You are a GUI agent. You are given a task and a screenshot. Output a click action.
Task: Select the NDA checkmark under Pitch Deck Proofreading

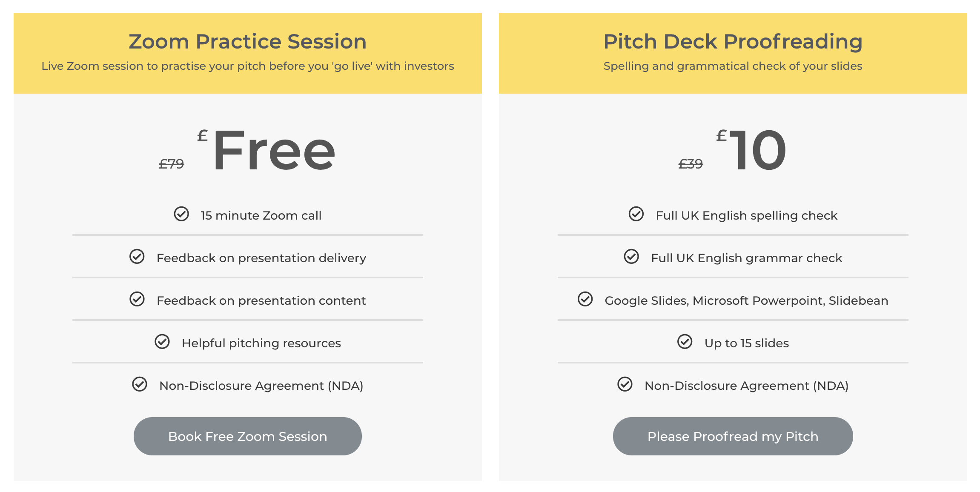pyautogui.click(x=625, y=385)
